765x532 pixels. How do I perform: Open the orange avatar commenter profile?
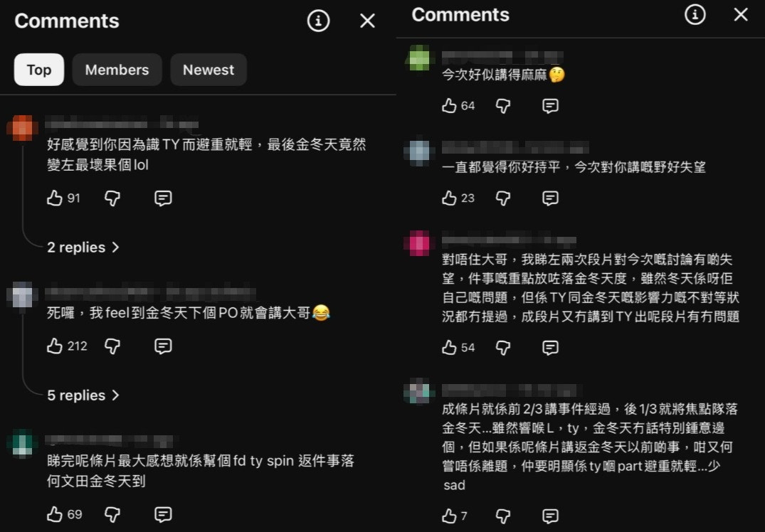click(22, 128)
